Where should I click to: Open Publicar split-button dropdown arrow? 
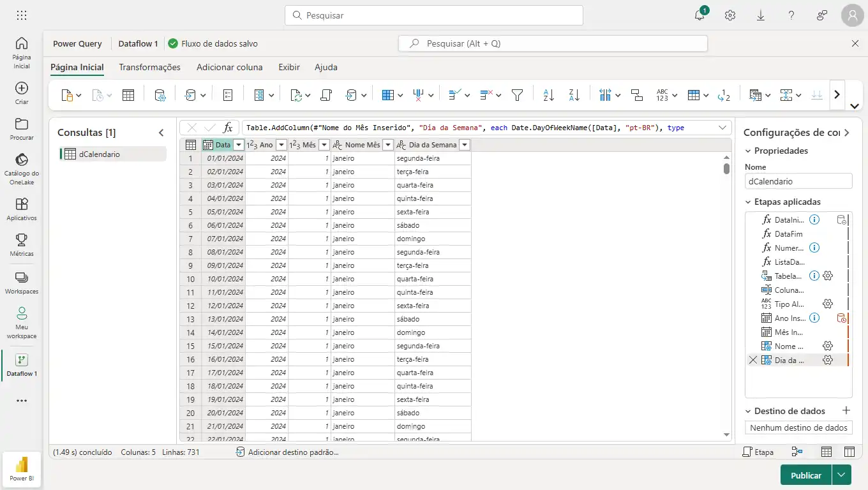pos(842,475)
